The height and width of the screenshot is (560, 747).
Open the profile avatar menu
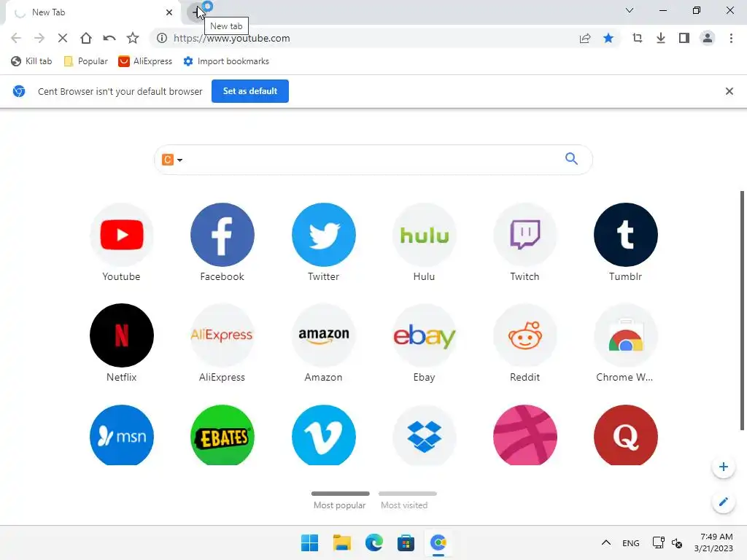pos(708,38)
